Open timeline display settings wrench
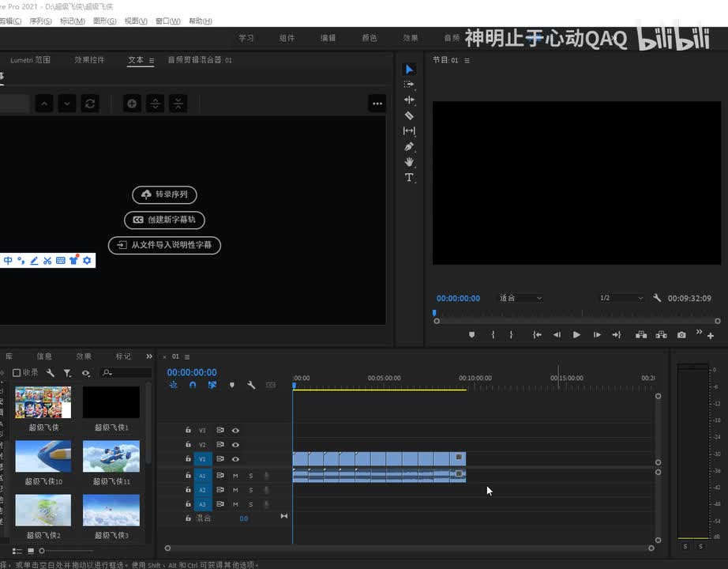The height and width of the screenshot is (569, 728). (x=251, y=385)
